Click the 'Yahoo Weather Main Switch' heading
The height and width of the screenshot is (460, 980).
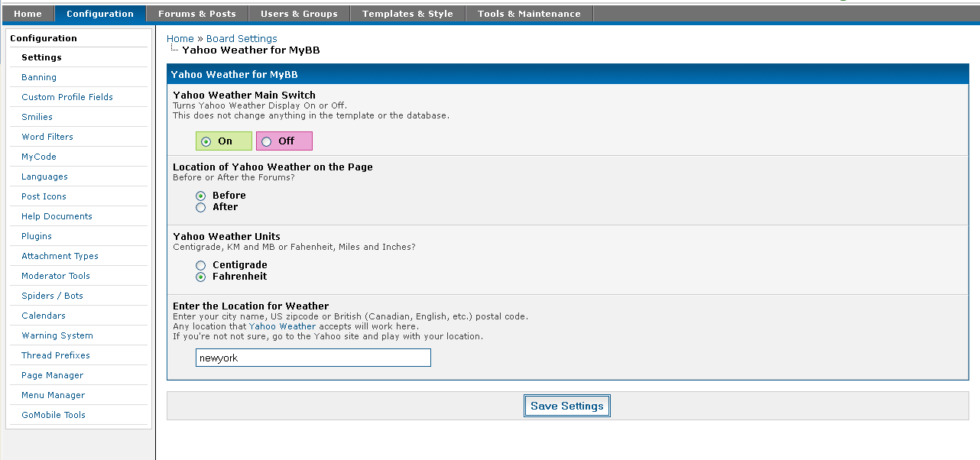(244, 95)
